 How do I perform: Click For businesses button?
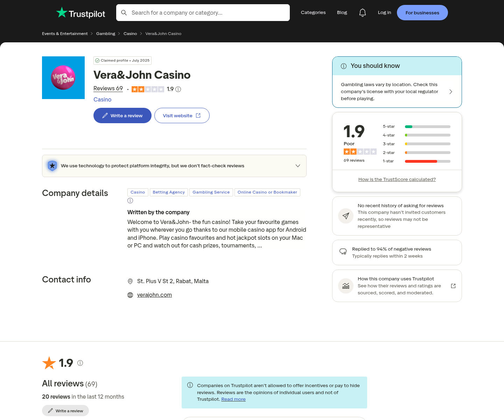click(422, 13)
